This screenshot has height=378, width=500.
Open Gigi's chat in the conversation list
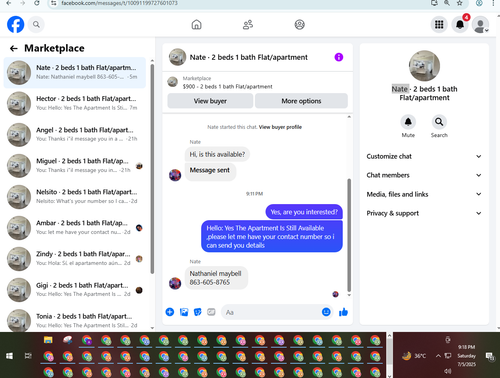click(75, 290)
